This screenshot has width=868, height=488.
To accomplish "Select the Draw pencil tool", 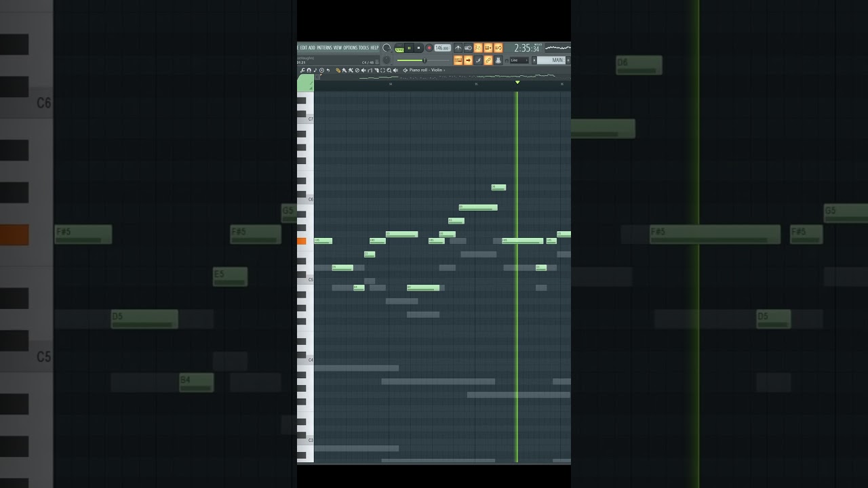I will pos(338,70).
